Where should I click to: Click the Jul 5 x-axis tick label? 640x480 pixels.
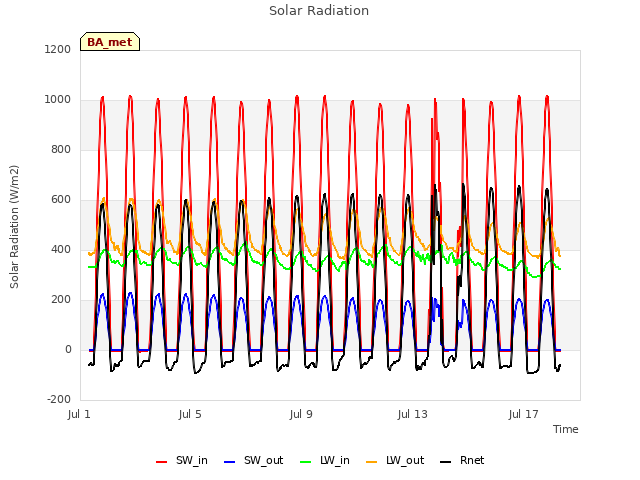(190, 414)
